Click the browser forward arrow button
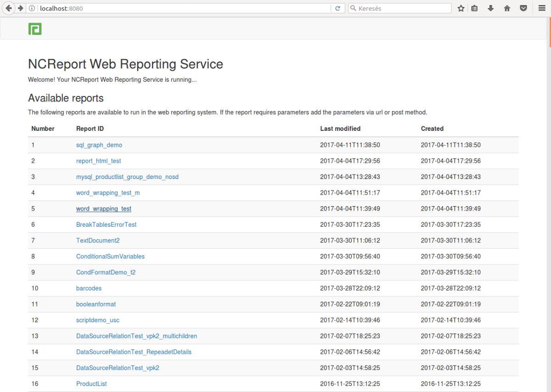Viewport: 551px width, 392px height. point(21,8)
